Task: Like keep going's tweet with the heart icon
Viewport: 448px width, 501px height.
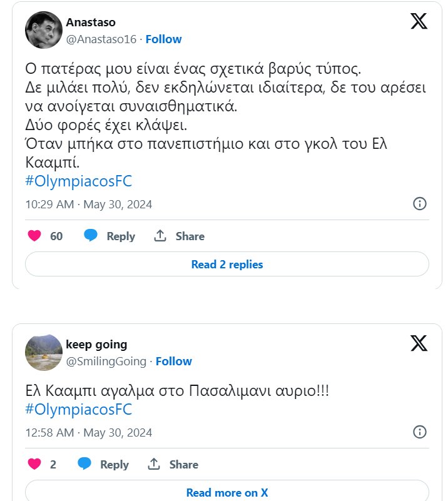Action: (35, 464)
